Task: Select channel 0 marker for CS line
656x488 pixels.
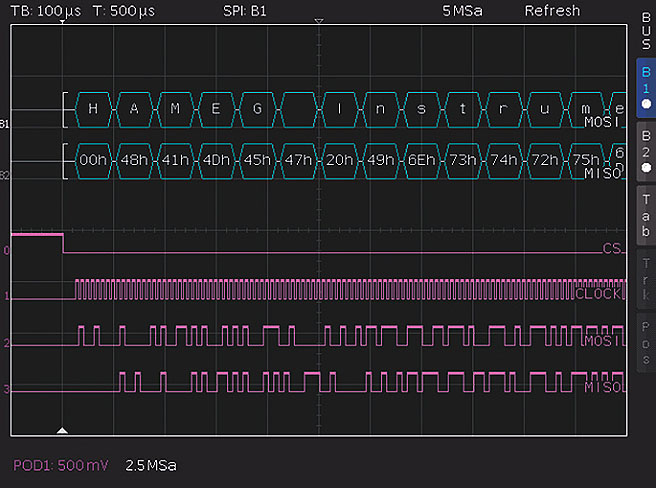Action: tap(6, 250)
